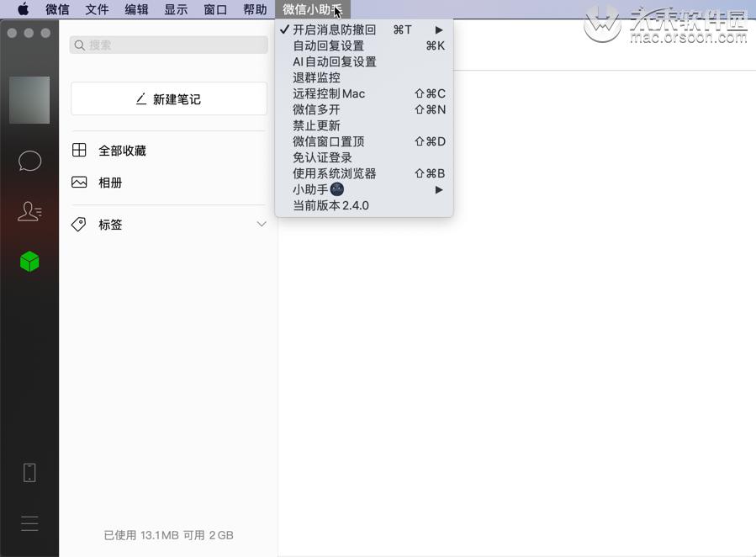The image size is (756, 557).
Task: Click the 标签 tag icon
Action: (79, 224)
